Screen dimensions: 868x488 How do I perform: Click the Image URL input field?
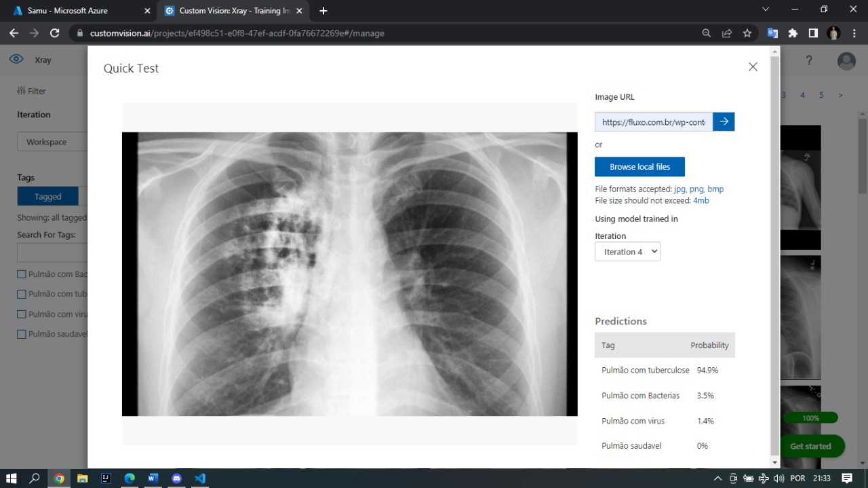653,122
